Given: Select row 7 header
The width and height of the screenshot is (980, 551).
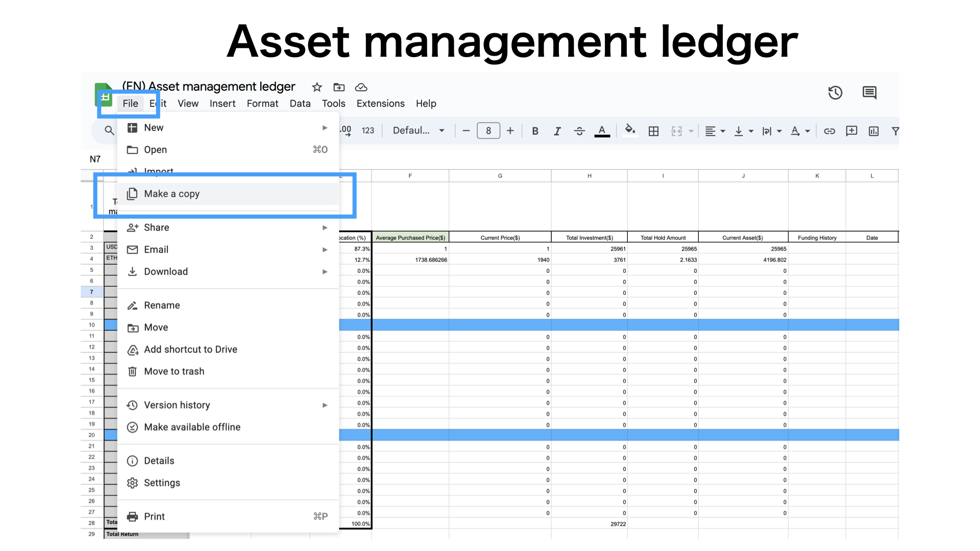Looking at the screenshot, I should tap(92, 292).
